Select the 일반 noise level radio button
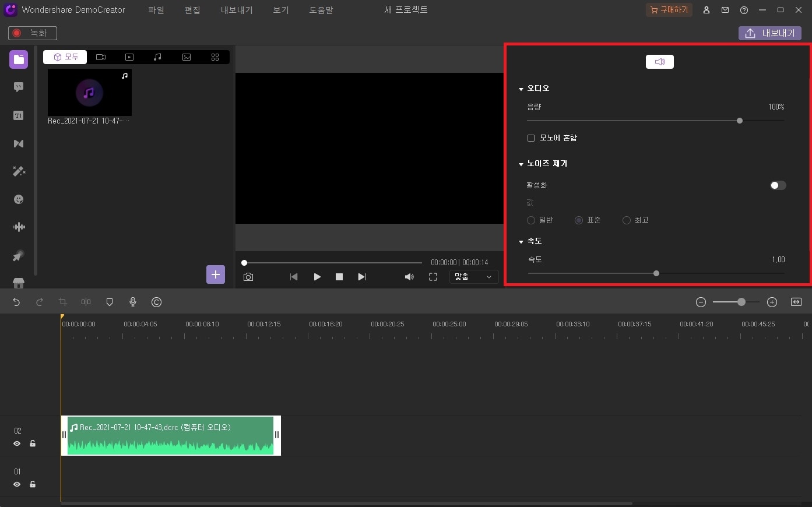812x507 pixels. [531, 220]
